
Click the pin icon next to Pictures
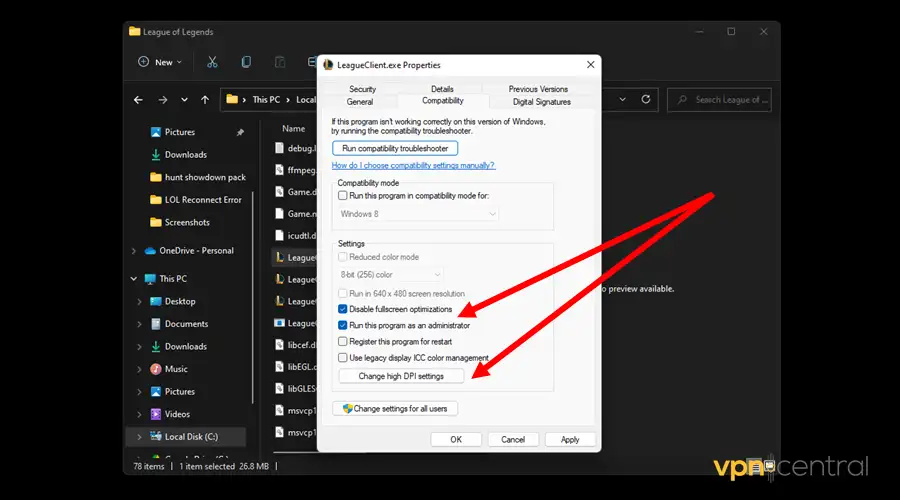click(240, 133)
